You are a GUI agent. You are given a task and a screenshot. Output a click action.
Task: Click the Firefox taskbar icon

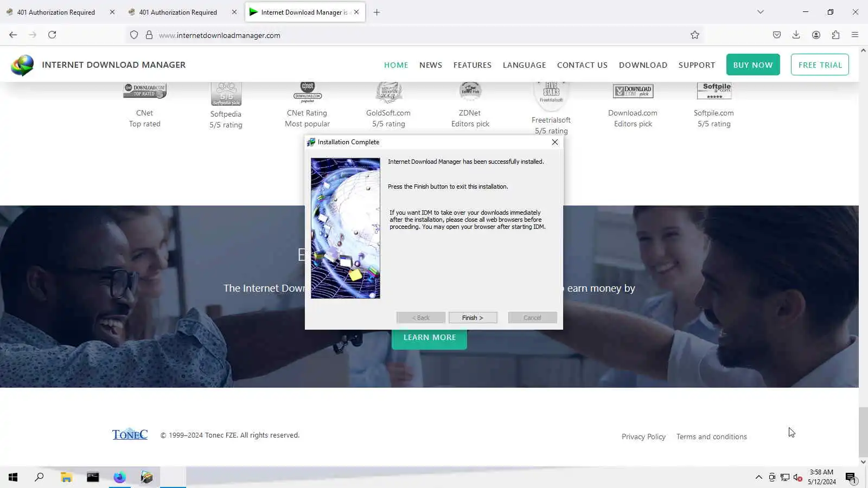point(120,477)
